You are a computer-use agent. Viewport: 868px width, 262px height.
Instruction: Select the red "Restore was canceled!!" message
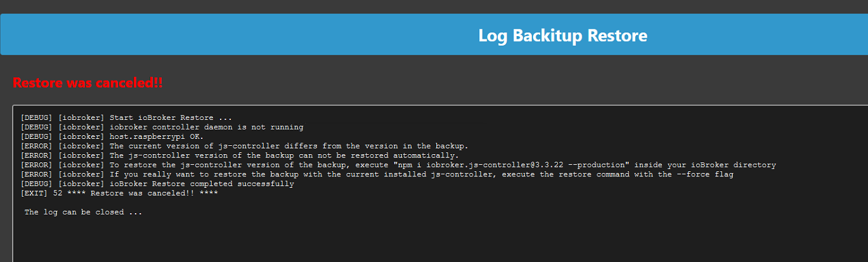click(x=88, y=83)
